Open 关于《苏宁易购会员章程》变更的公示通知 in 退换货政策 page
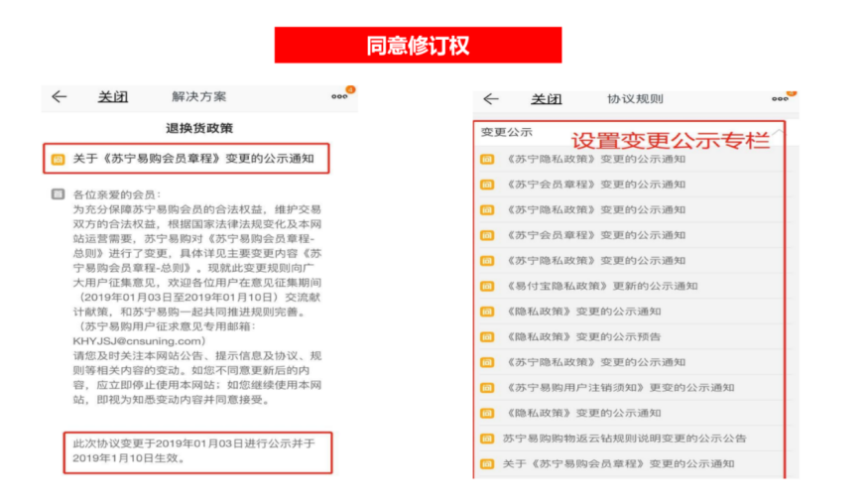The image size is (868, 504). coord(193,159)
